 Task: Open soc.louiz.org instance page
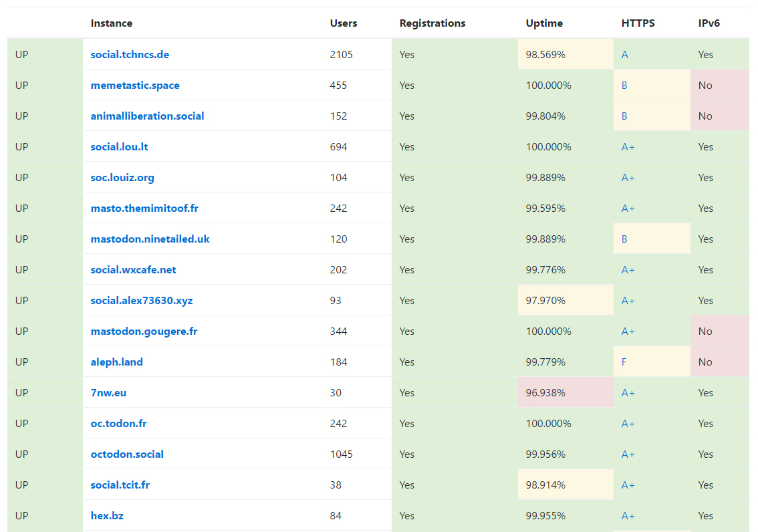(122, 177)
